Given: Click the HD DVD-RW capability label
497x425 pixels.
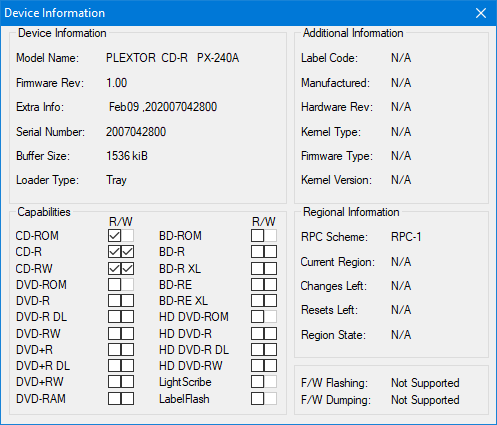Looking at the screenshot, I should pyautogui.click(x=191, y=366).
